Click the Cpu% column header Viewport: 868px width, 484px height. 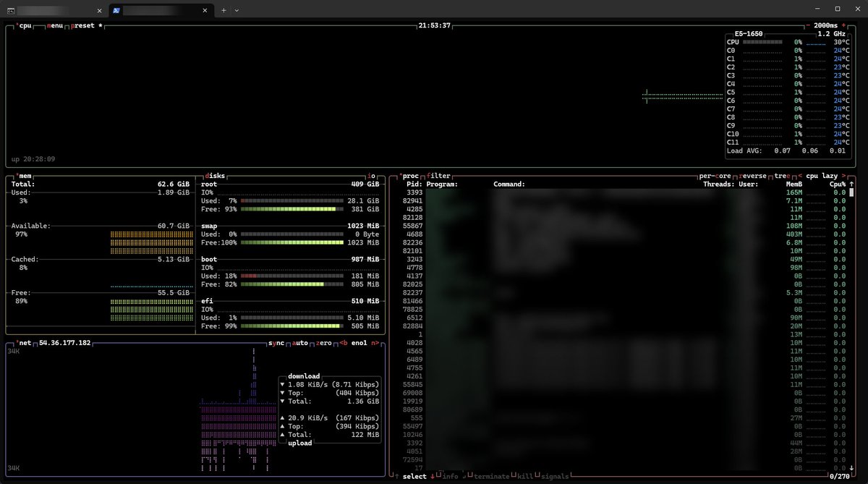[x=838, y=184]
